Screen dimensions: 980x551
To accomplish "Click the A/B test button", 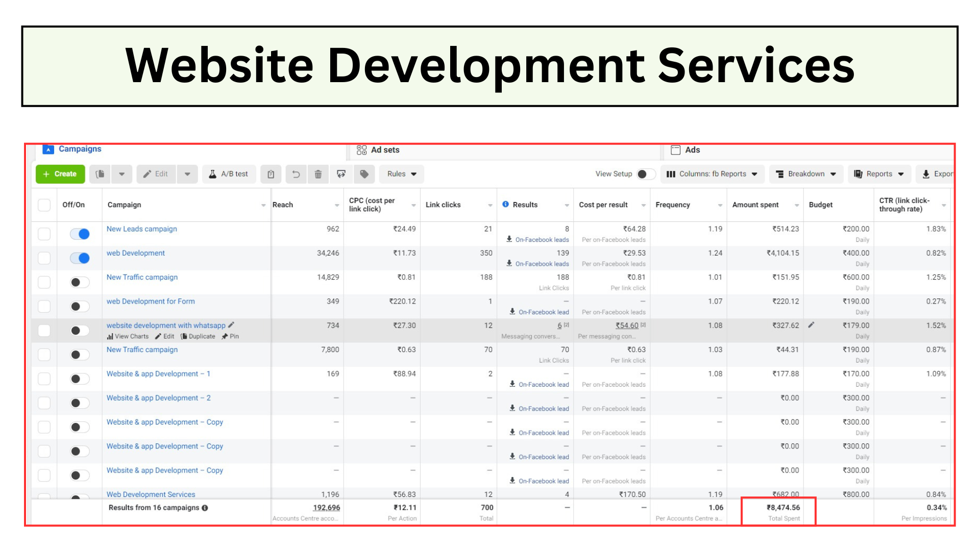I will coord(228,174).
